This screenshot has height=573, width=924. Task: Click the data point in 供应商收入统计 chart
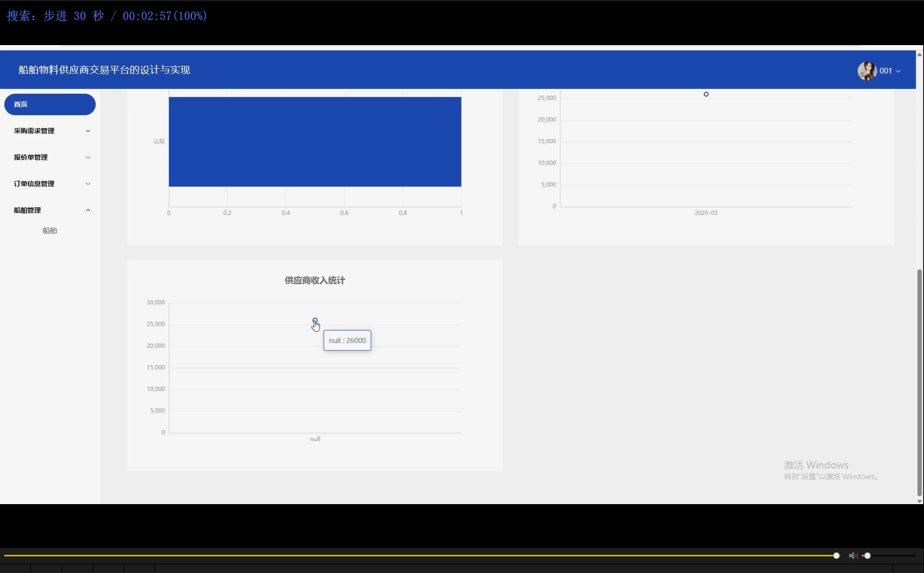point(315,320)
